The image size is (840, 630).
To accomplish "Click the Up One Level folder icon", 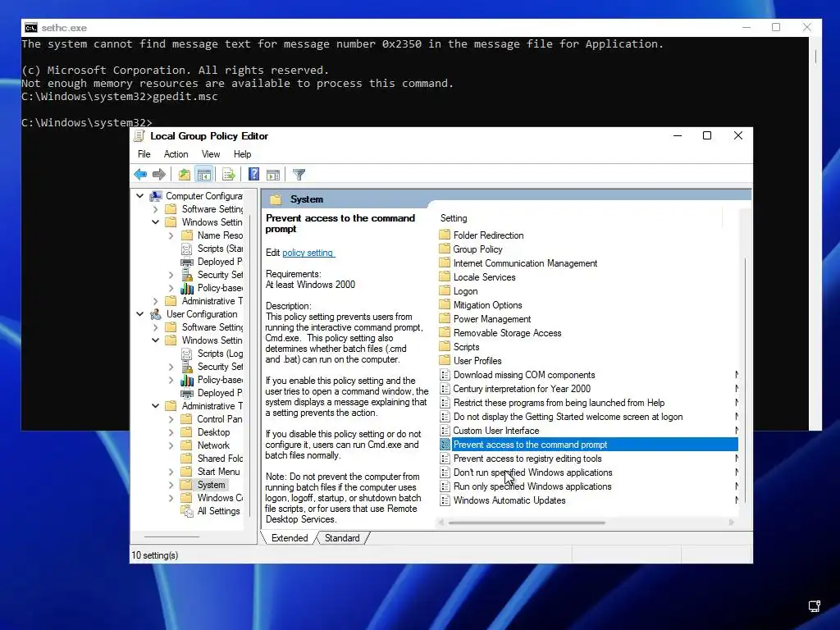I will click(185, 174).
